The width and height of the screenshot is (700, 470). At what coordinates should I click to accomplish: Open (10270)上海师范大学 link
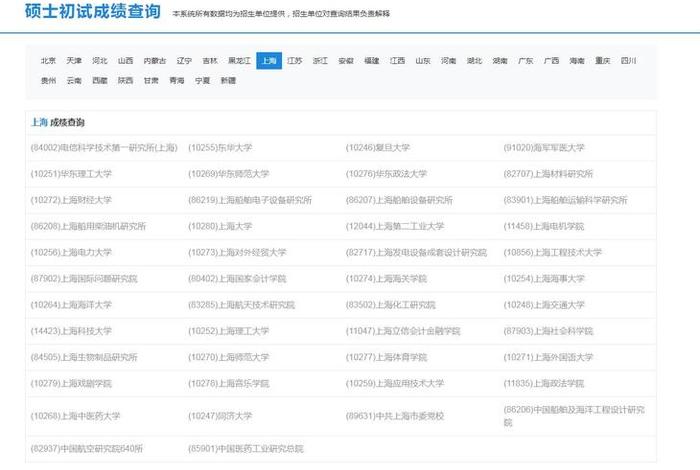229,358
